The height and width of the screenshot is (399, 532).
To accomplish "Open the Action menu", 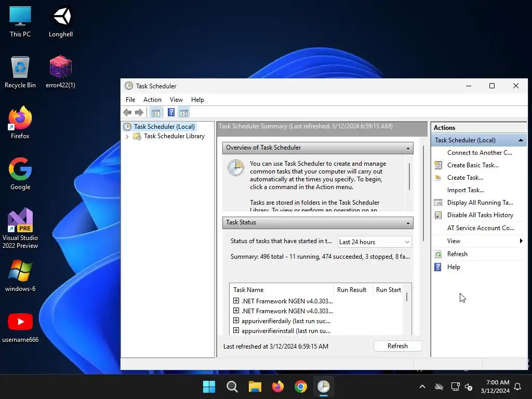I will point(152,99).
